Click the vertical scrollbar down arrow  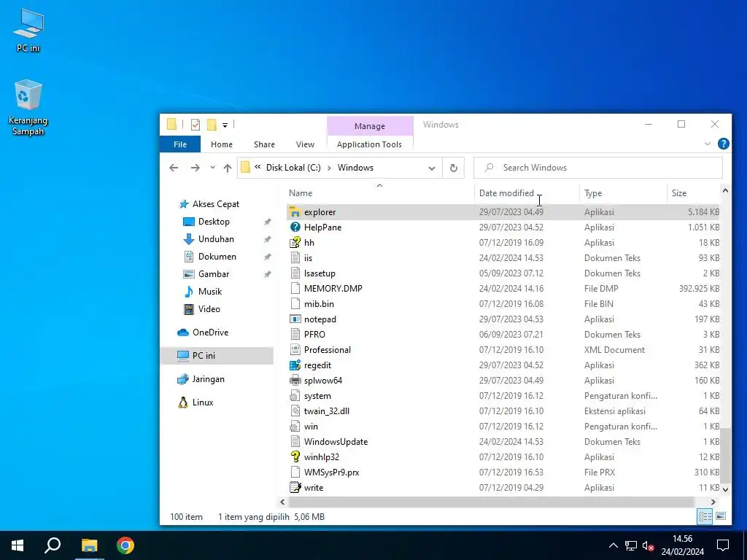725,489
